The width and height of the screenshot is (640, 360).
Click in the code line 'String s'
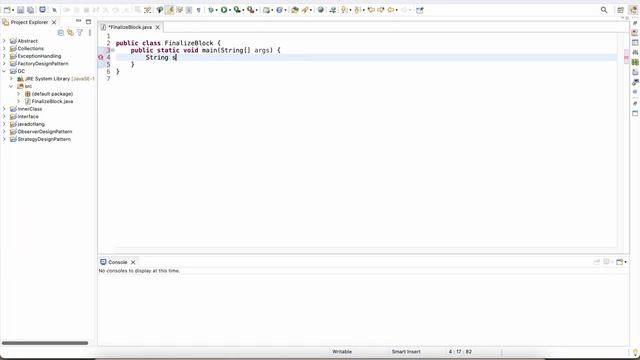pos(161,58)
